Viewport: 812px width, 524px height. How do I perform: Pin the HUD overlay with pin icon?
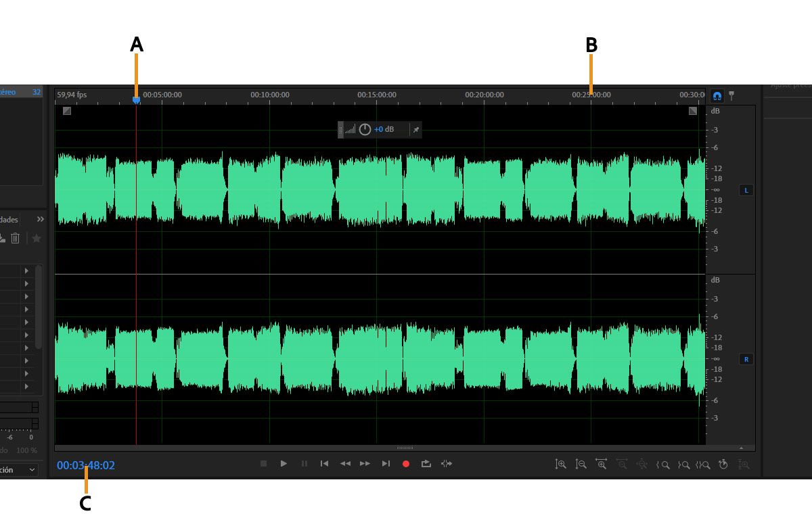(x=416, y=129)
